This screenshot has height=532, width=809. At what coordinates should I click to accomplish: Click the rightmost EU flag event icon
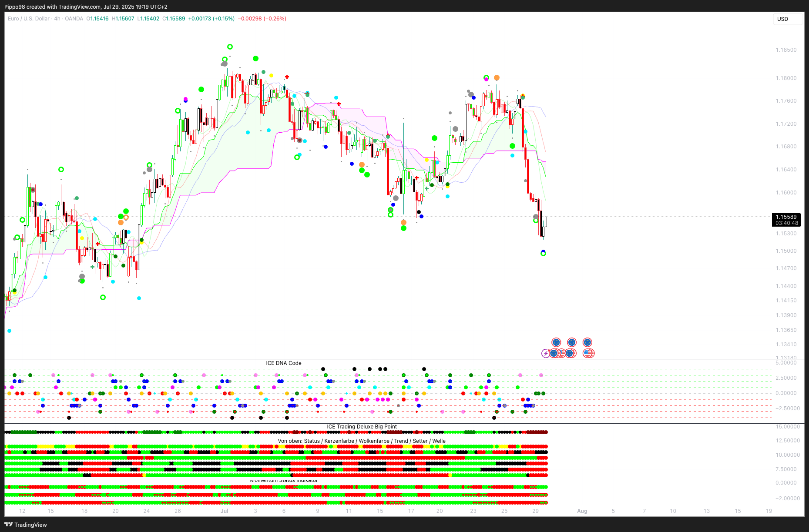pyautogui.click(x=587, y=342)
